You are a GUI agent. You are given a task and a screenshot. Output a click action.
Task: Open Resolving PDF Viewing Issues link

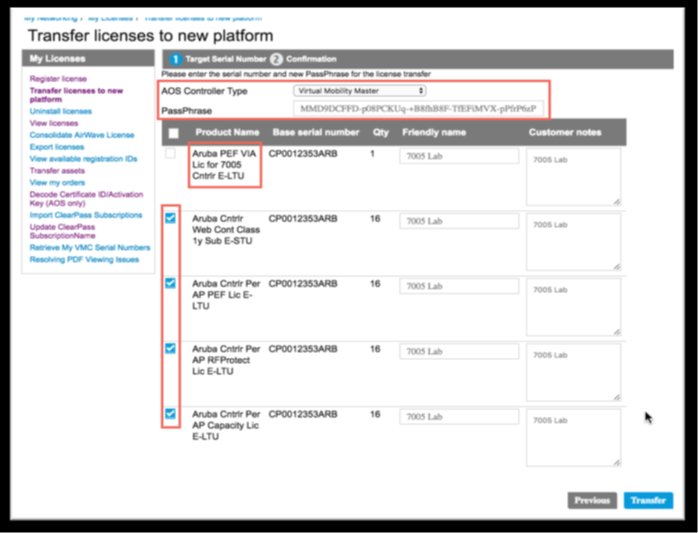pos(84,260)
